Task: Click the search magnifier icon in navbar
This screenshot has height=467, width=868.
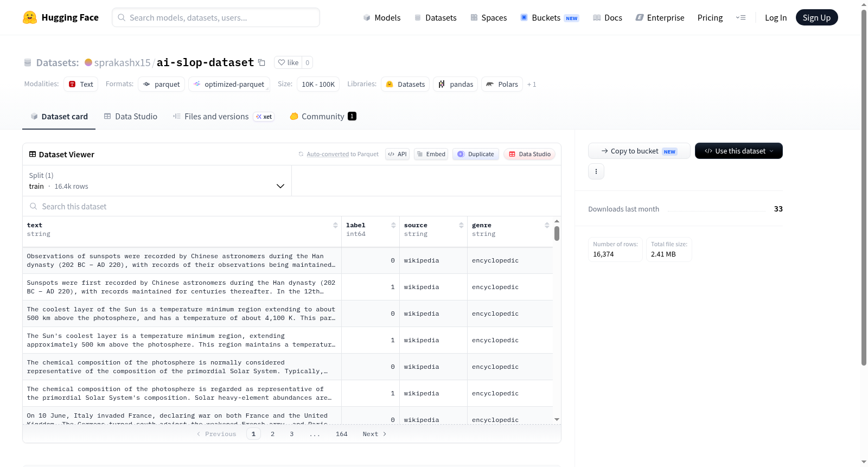Action: tap(122, 17)
